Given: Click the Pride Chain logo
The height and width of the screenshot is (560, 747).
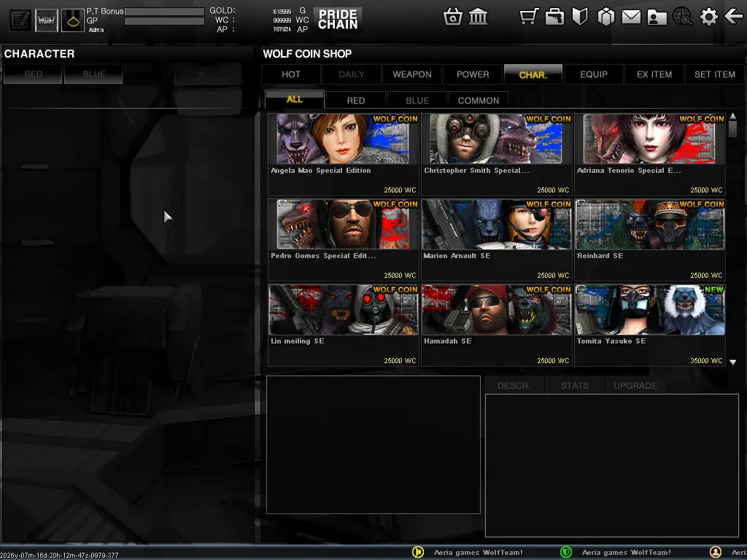Looking at the screenshot, I should pos(338,19).
